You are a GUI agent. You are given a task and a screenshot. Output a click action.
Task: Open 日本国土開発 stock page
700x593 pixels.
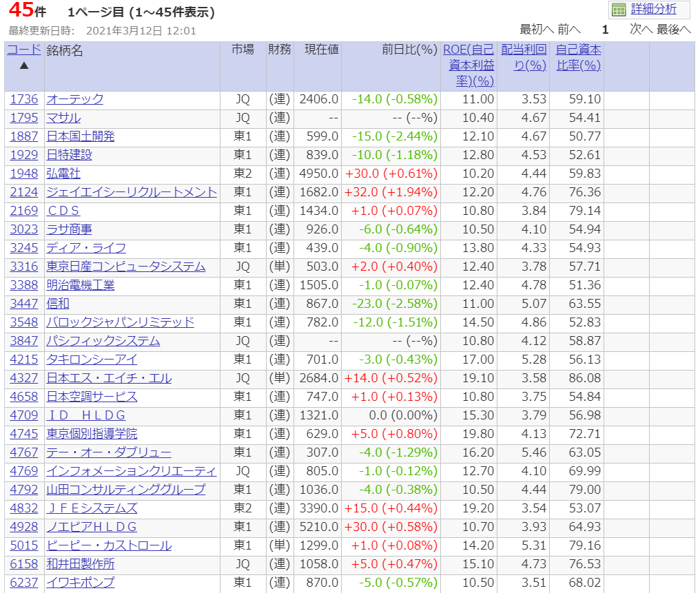click(x=81, y=136)
